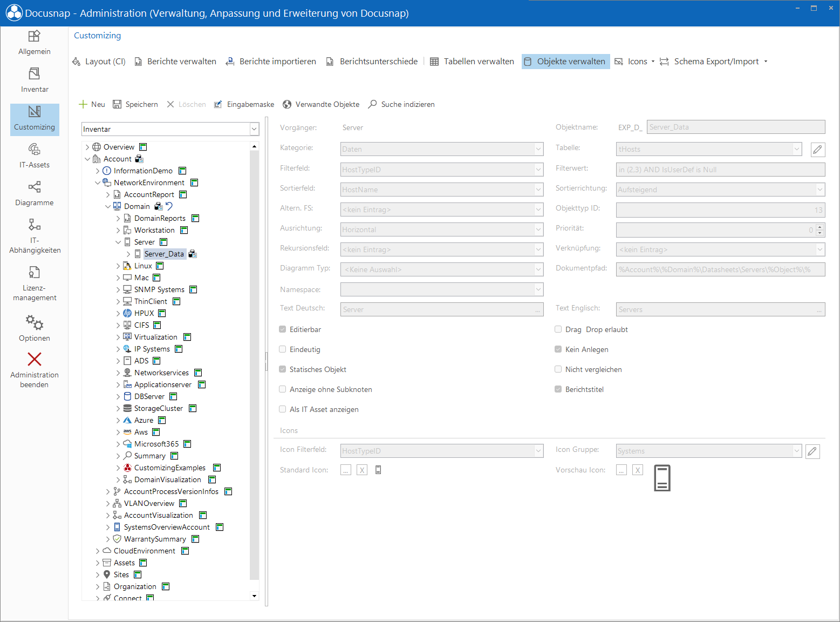Click the Suche indizieren toolbar item
Image resolution: width=840 pixels, height=622 pixels.
(x=401, y=104)
